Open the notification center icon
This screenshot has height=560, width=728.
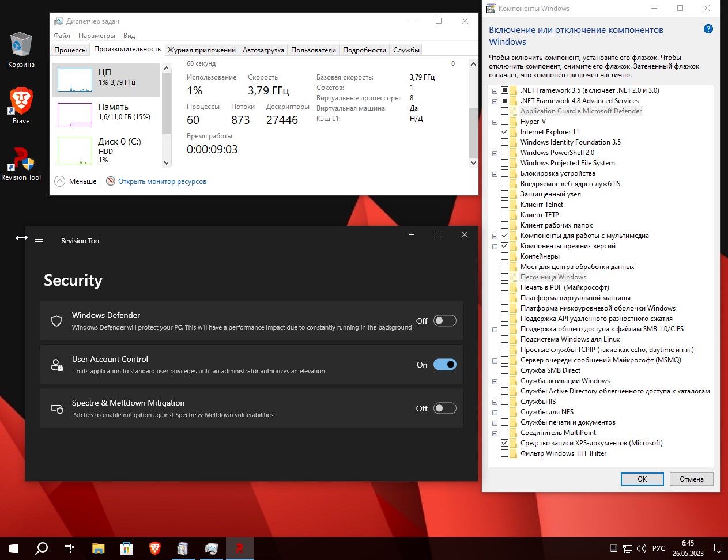(718, 548)
